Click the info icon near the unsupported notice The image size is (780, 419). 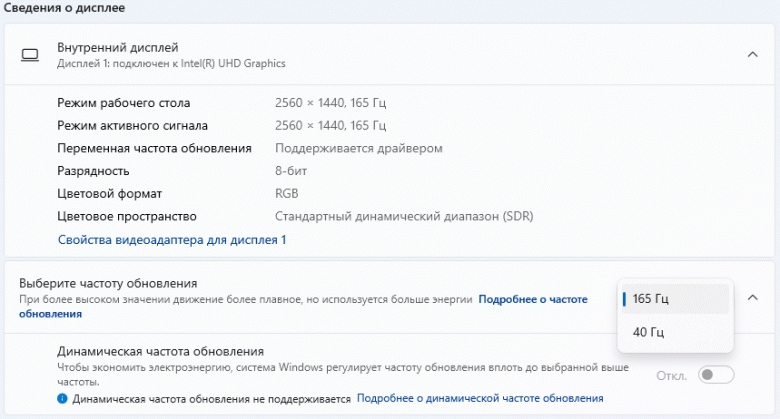tap(62, 399)
